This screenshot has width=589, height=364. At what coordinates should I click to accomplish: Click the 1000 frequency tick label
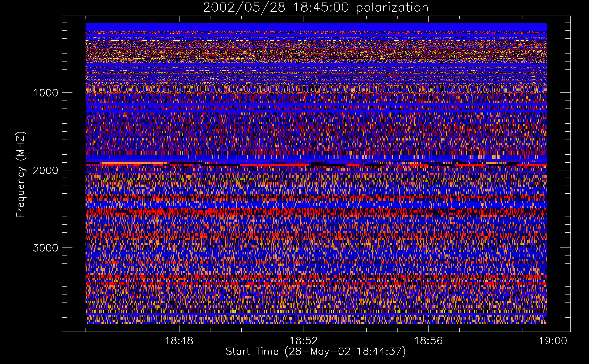(x=46, y=93)
